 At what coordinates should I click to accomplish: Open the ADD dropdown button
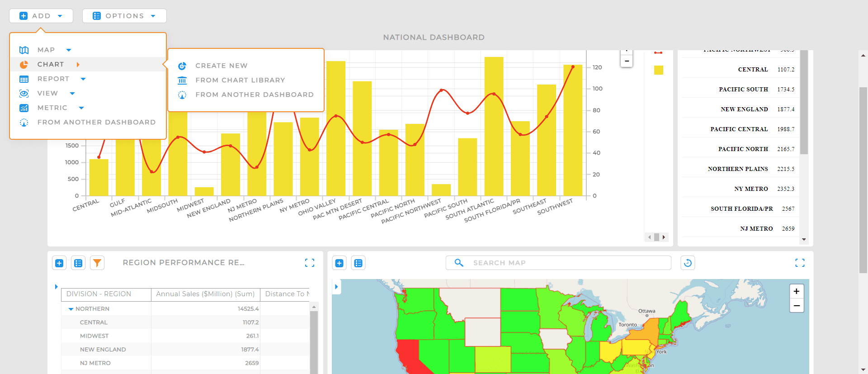click(x=41, y=16)
